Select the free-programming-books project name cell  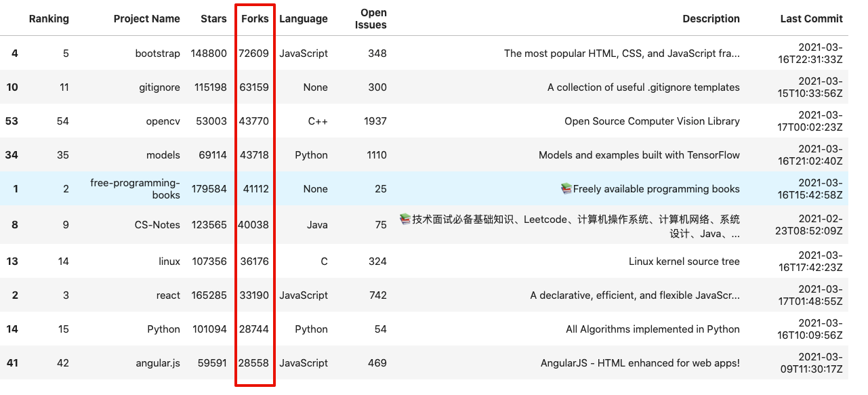(x=136, y=189)
